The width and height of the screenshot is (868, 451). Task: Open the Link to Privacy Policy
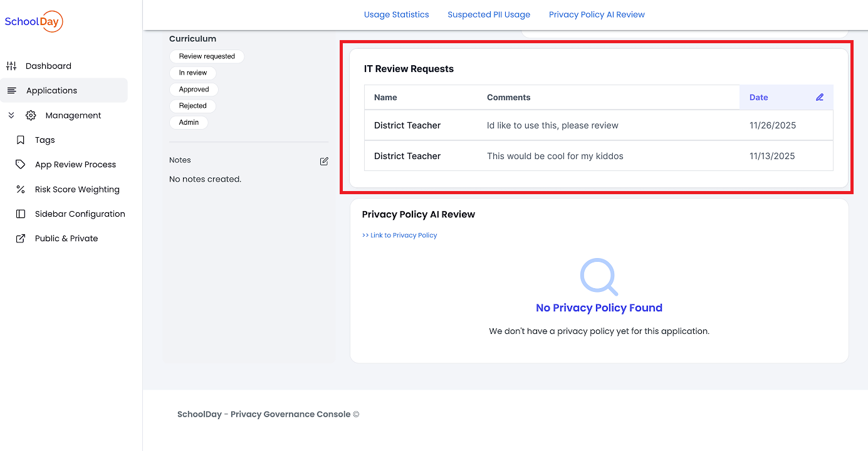[x=399, y=235]
